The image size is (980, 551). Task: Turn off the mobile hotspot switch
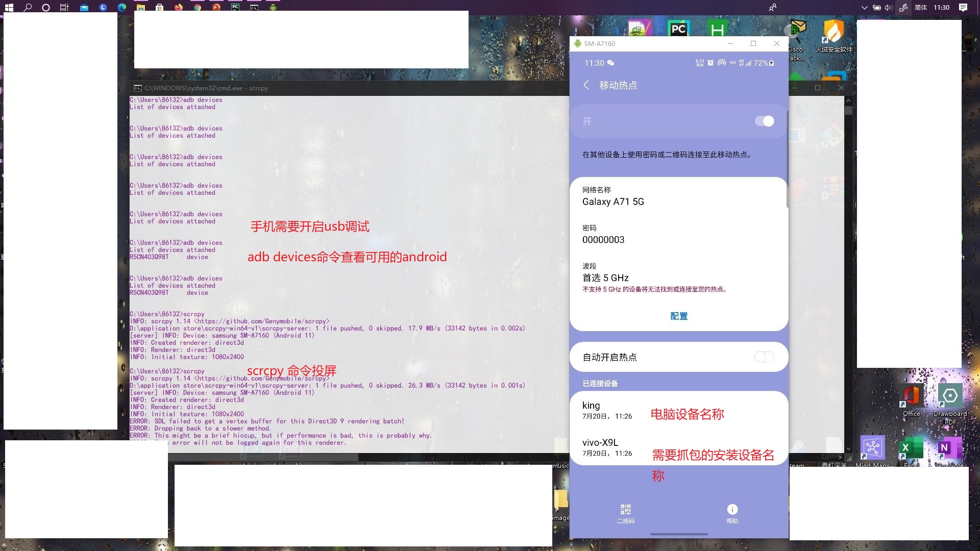(x=764, y=121)
